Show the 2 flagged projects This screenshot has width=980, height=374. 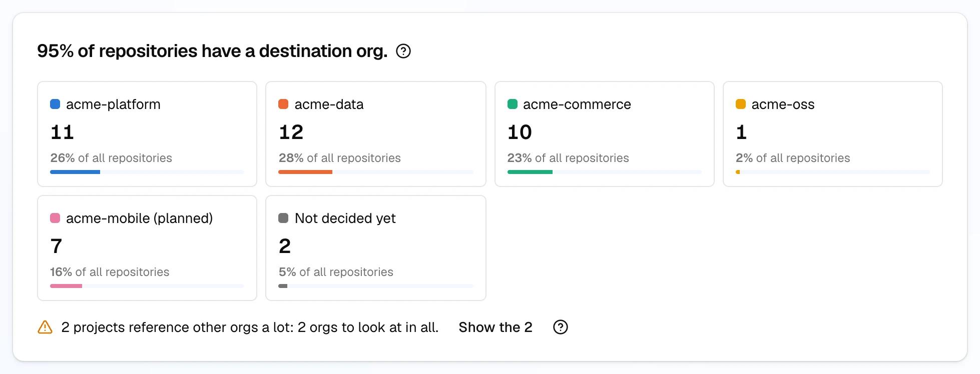(496, 327)
